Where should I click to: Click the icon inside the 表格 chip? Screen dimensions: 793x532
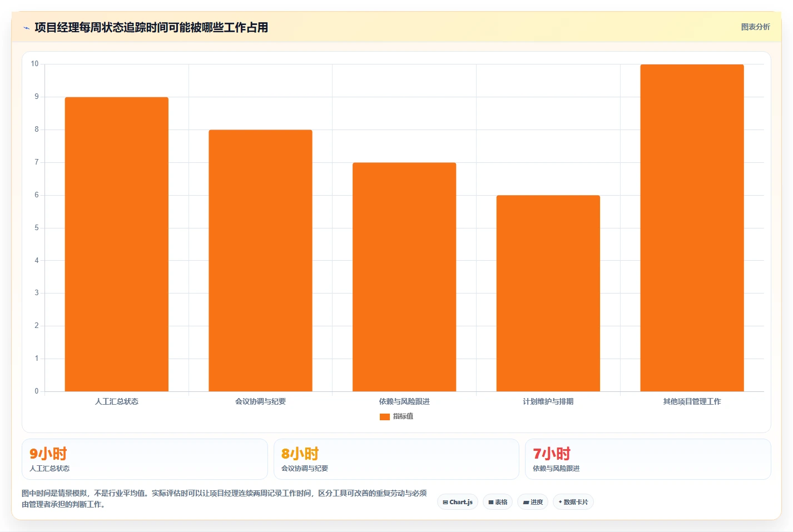[x=490, y=502]
